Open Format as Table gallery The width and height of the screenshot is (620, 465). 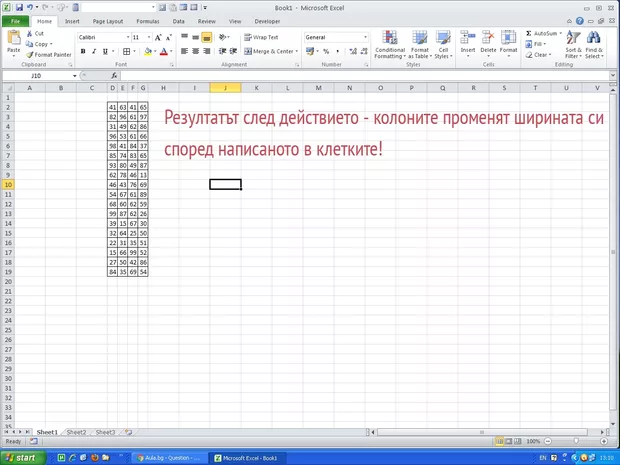pos(420,45)
